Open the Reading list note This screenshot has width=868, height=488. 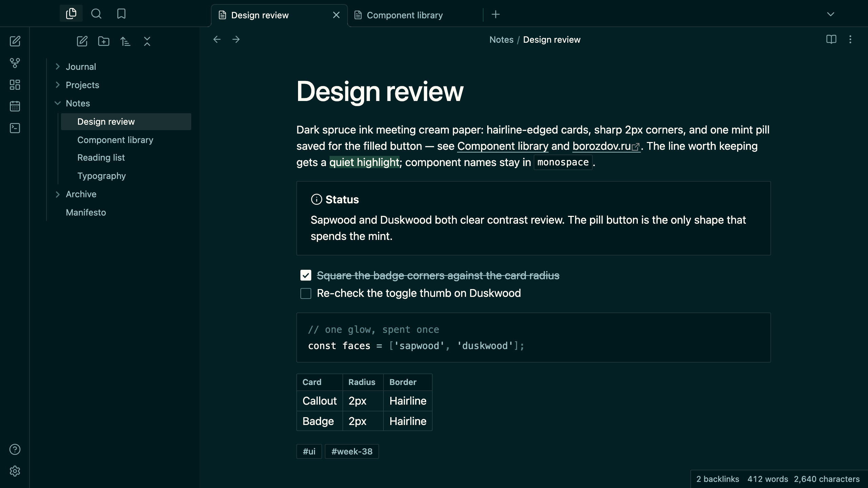[x=125, y=158]
